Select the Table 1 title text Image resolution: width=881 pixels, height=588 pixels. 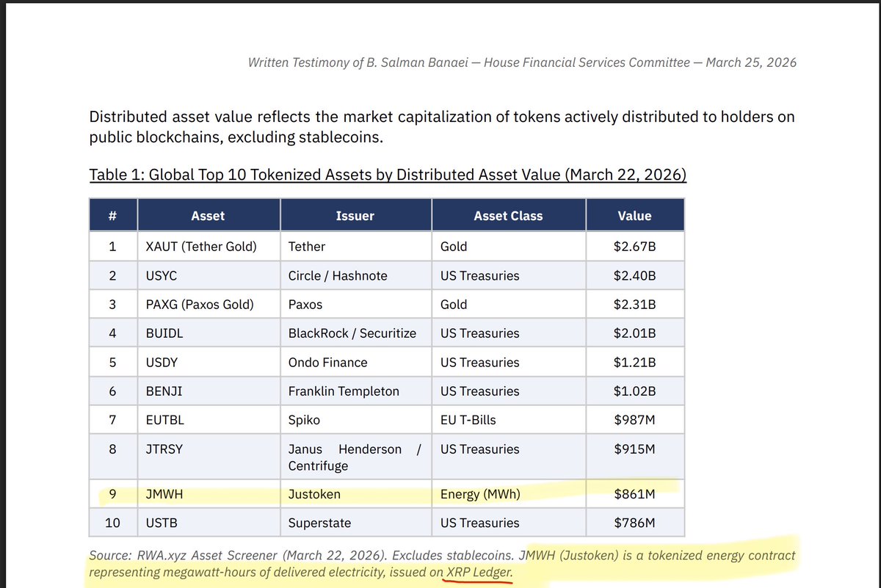pyautogui.click(x=388, y=175)
